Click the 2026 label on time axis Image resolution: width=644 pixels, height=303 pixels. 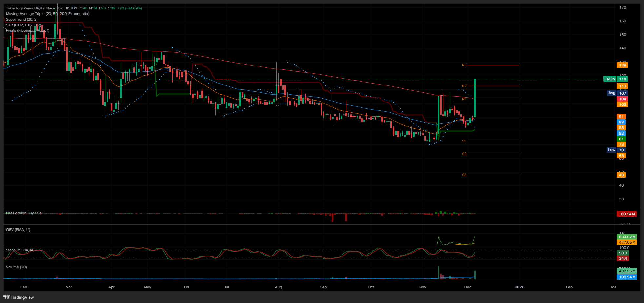(x=519, y=287)
